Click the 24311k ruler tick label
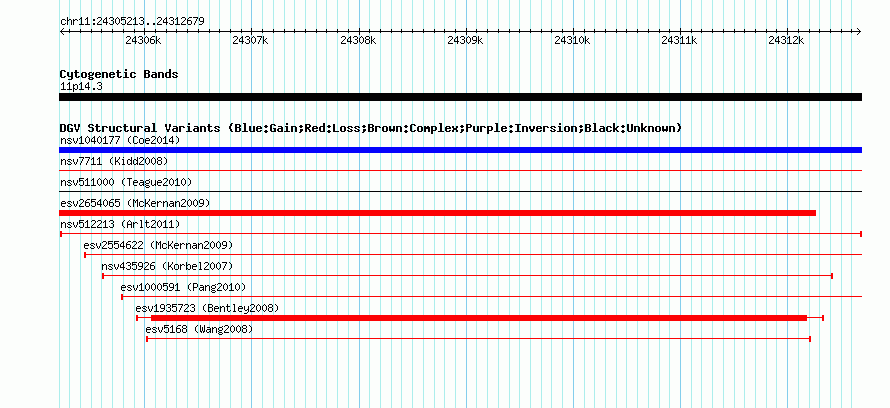Screen dimensions: 890x408 [679, 40]
